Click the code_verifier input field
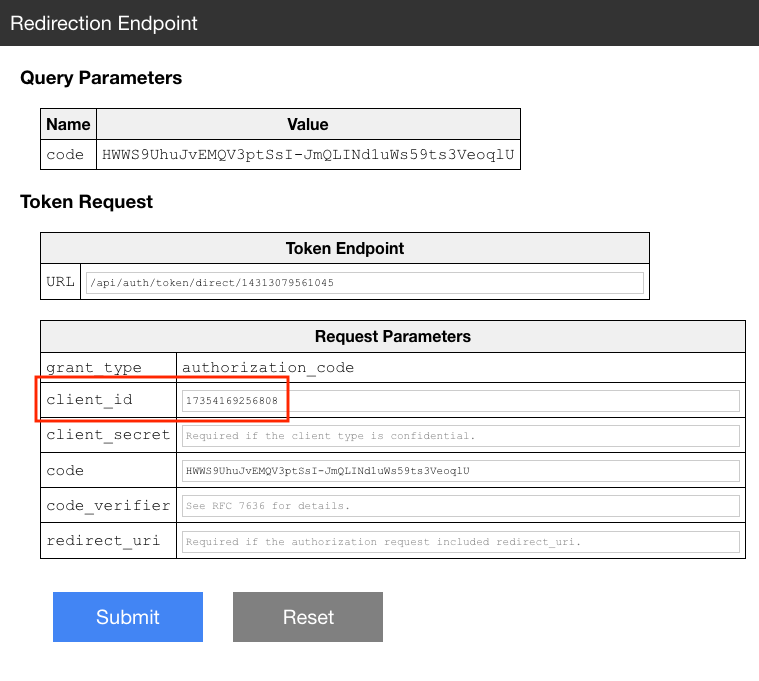 point(461,506)
